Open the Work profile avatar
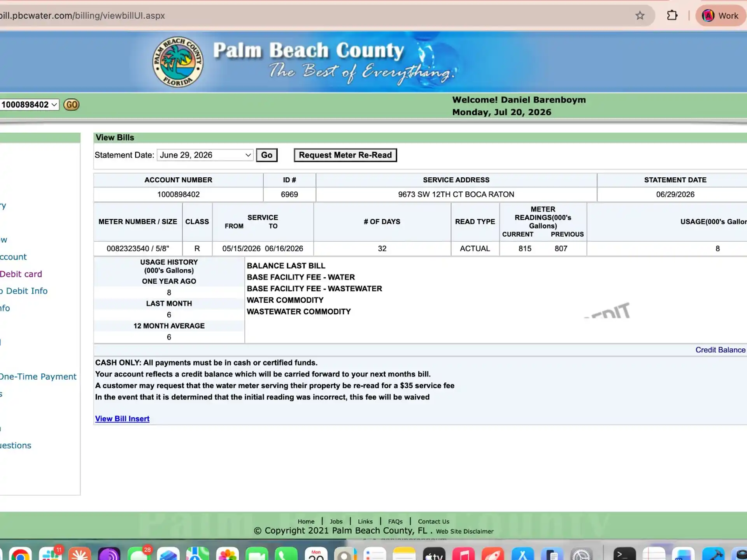Viewport: 747px width, 560px height. click(x=720, y=16)
